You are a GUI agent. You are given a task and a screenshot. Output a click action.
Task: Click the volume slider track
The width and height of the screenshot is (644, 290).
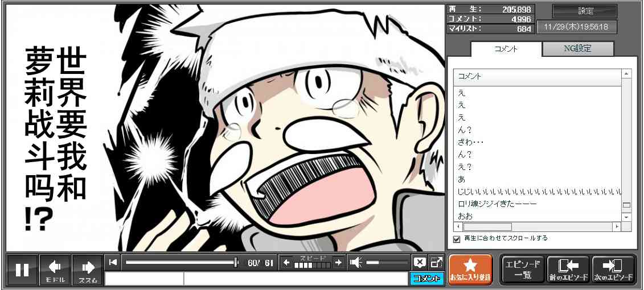tap(387, 262)
